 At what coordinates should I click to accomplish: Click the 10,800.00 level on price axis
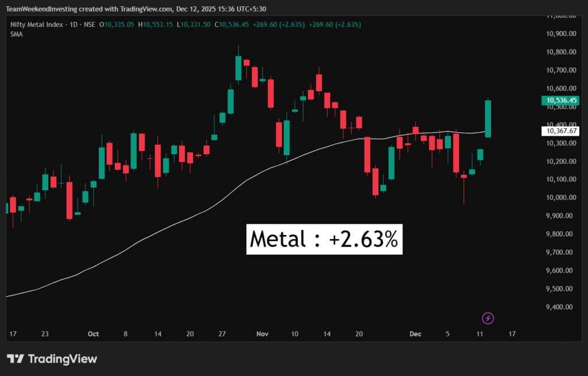pos(560,52)
